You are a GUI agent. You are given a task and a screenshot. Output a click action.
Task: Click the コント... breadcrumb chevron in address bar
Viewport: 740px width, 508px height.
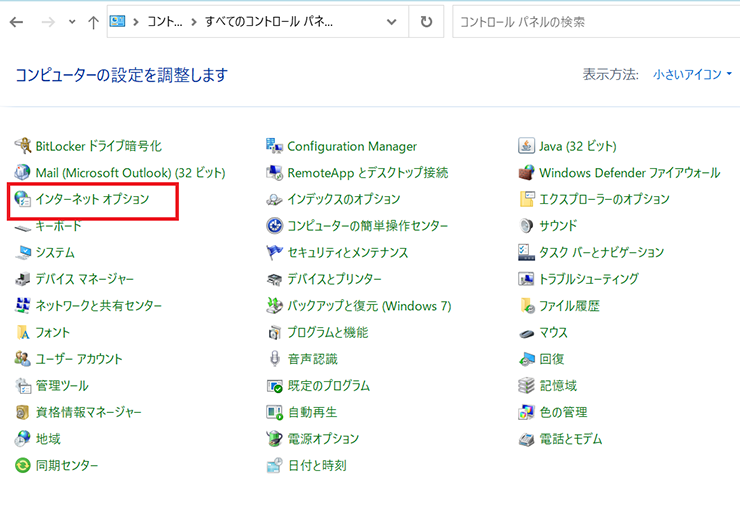tap(135, 22)
